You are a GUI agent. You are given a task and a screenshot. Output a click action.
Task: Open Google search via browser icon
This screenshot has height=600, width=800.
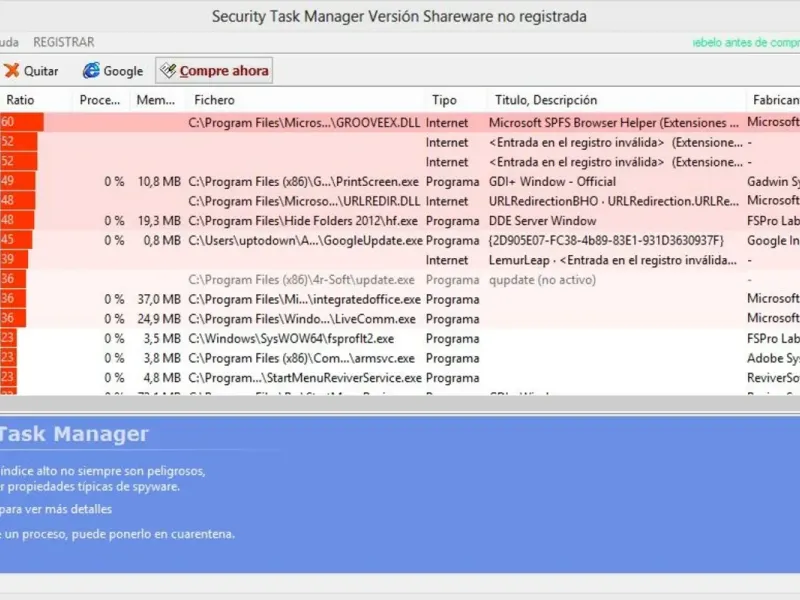[x=91, y=70]
